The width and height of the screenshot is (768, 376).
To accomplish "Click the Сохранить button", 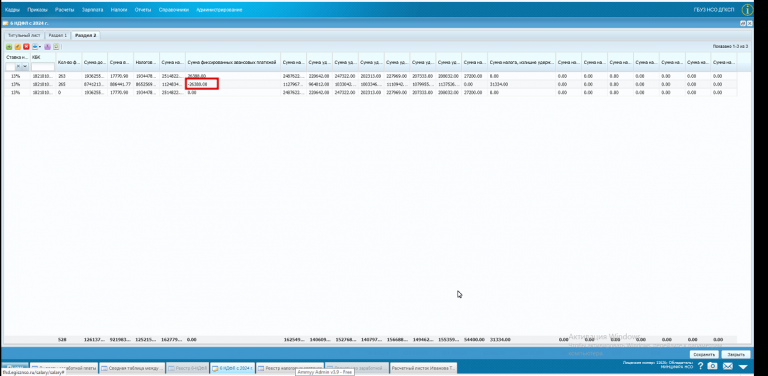I will [704, 354].
